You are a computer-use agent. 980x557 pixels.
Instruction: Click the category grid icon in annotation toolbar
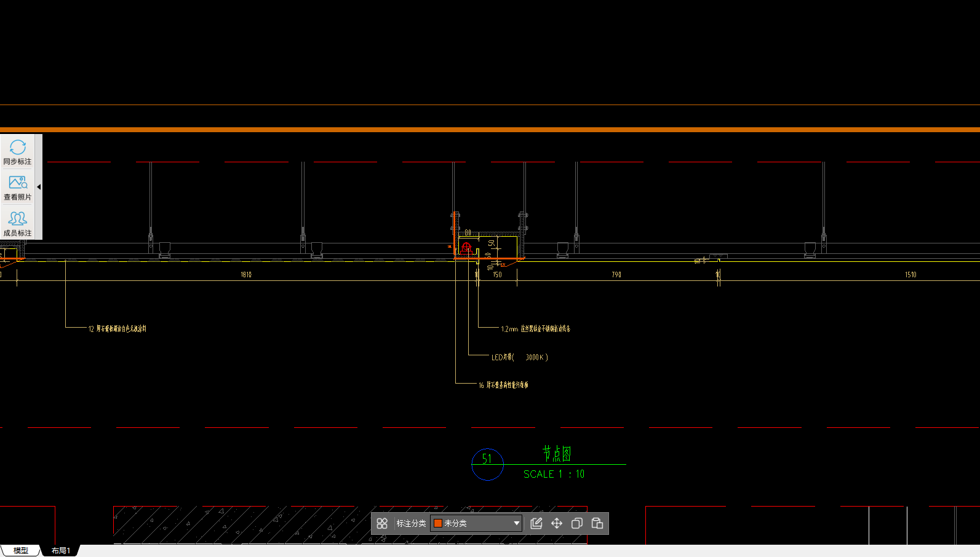[382, 523]
